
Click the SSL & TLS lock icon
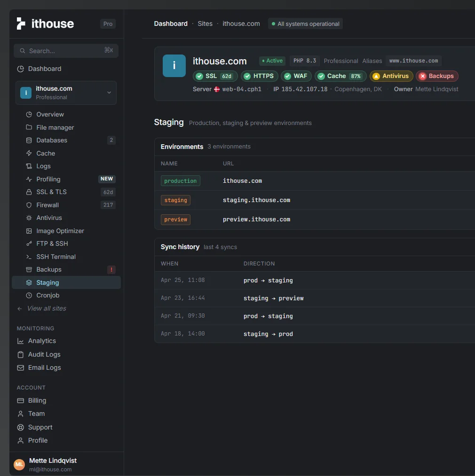[x=29, y=192]
